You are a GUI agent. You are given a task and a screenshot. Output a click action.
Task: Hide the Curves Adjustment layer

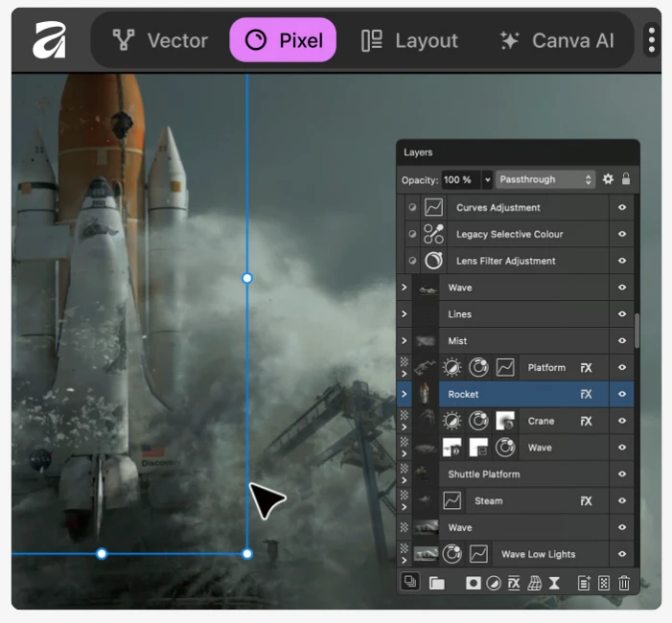tap(622, 207)
